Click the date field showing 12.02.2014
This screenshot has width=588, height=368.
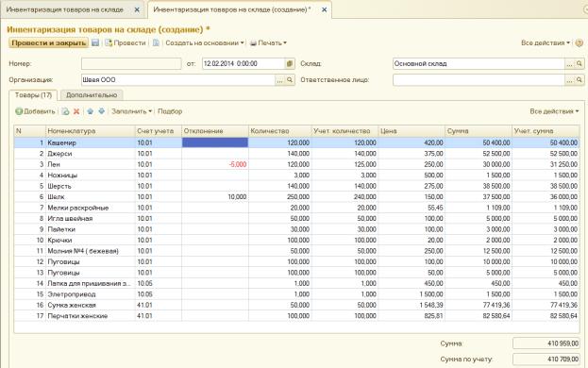[x=244, y=64]
